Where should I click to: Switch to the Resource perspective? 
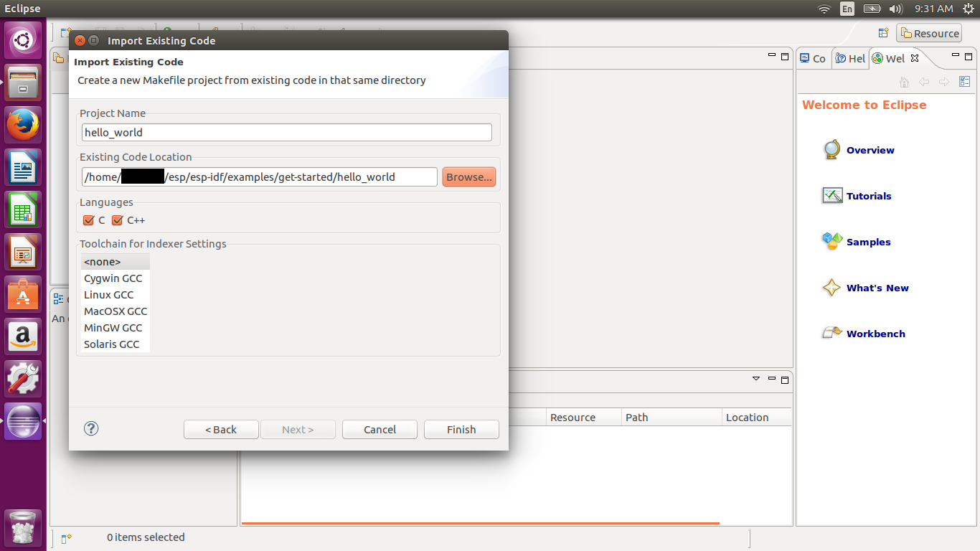click(x=929, y=33)
